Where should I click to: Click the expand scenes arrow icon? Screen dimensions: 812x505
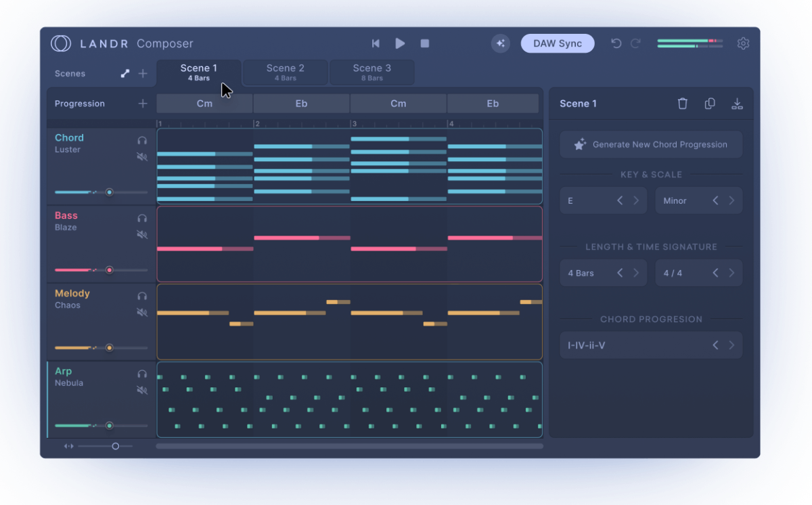click(125, 74)
